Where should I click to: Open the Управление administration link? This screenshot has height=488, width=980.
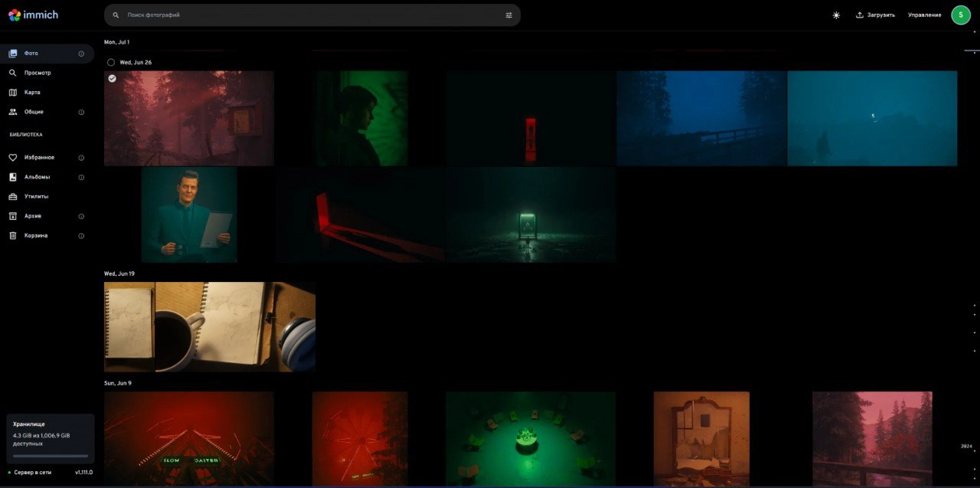(x=925, y=15)
